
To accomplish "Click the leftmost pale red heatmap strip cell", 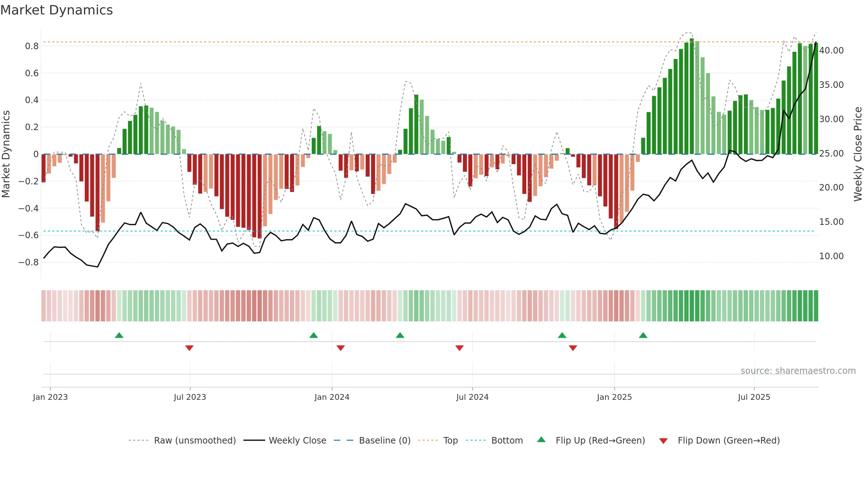I will pyautogui.click(x=43, y=306).
